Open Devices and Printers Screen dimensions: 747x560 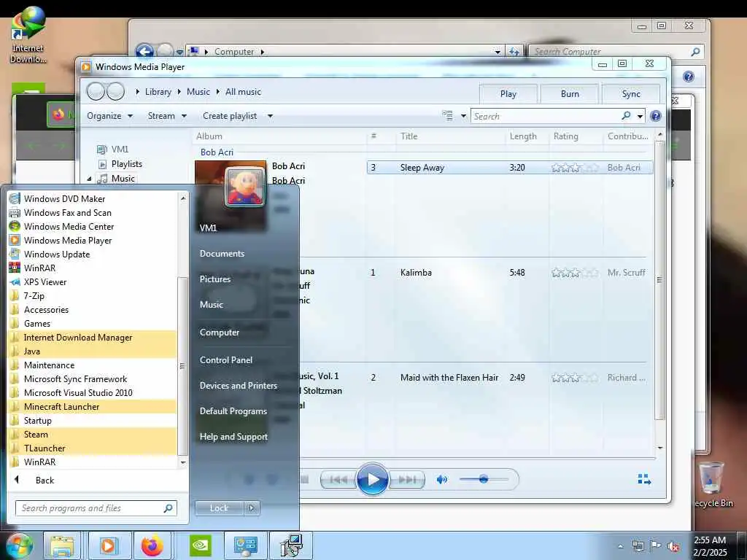click(x=239, y=386)
